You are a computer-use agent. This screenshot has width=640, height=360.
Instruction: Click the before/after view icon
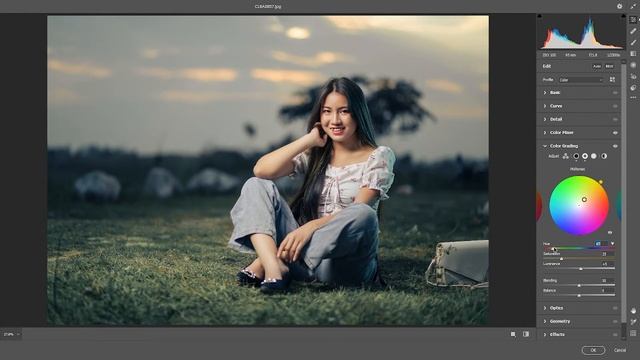tap(526, 334)
